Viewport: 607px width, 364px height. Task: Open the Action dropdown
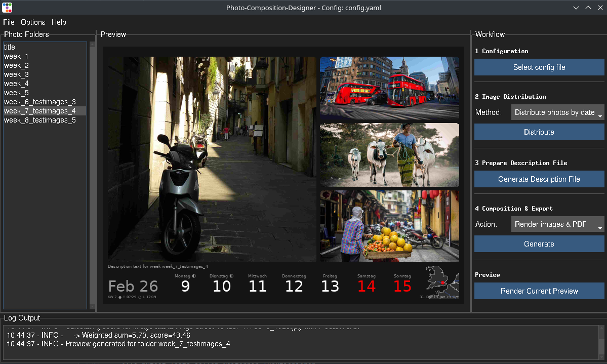[x=557, y=224]
